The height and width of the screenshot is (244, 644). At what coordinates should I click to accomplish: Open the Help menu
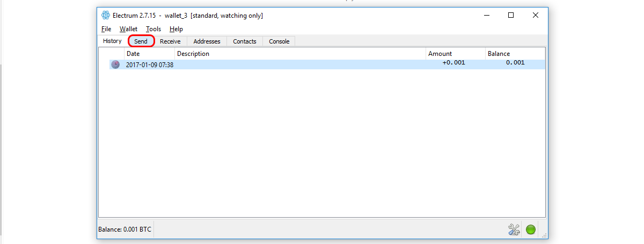(176, 29)
